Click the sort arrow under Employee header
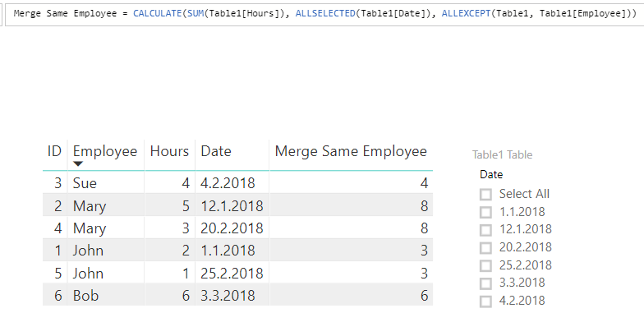This screenshot has width=644, height=336. [x=78, y=164]
